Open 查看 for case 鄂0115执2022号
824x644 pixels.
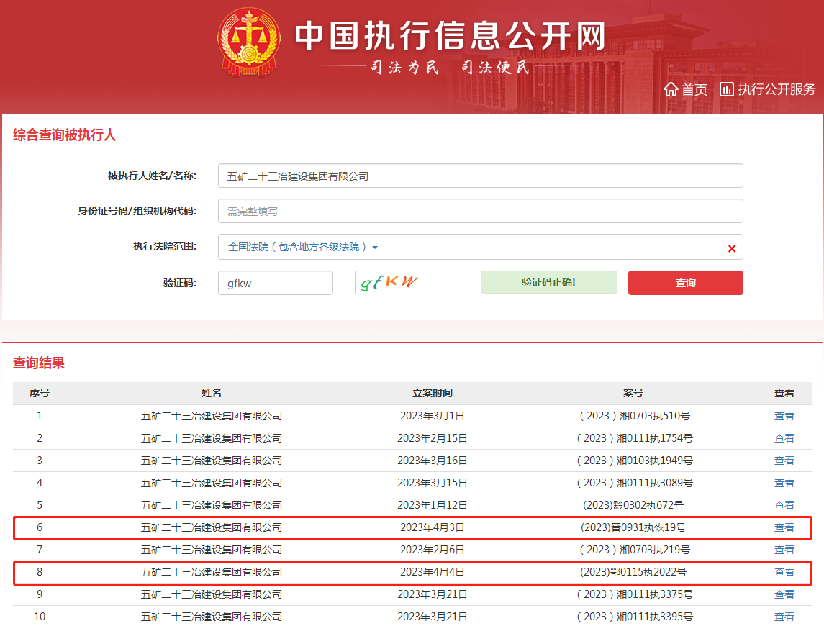(x=784, y=572)
